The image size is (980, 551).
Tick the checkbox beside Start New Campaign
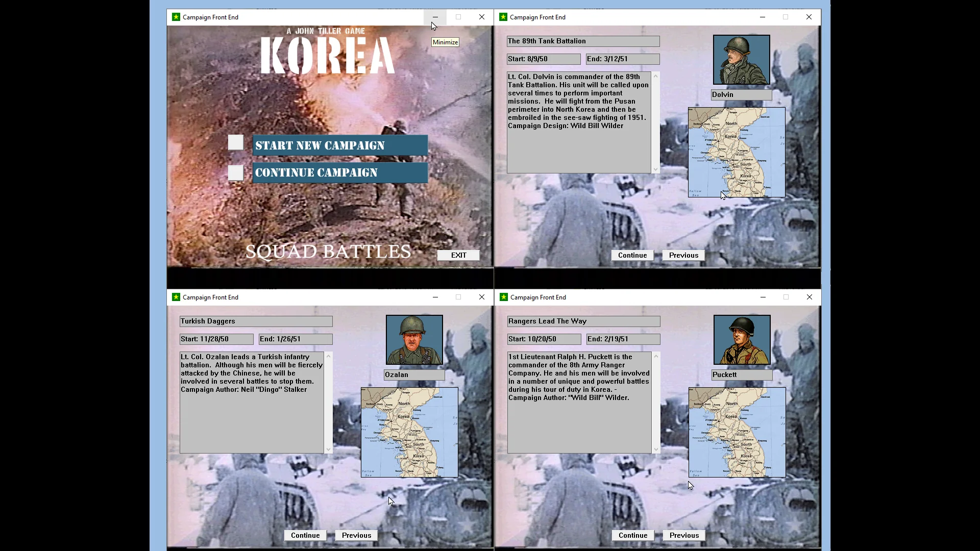[x=236, y=143]
